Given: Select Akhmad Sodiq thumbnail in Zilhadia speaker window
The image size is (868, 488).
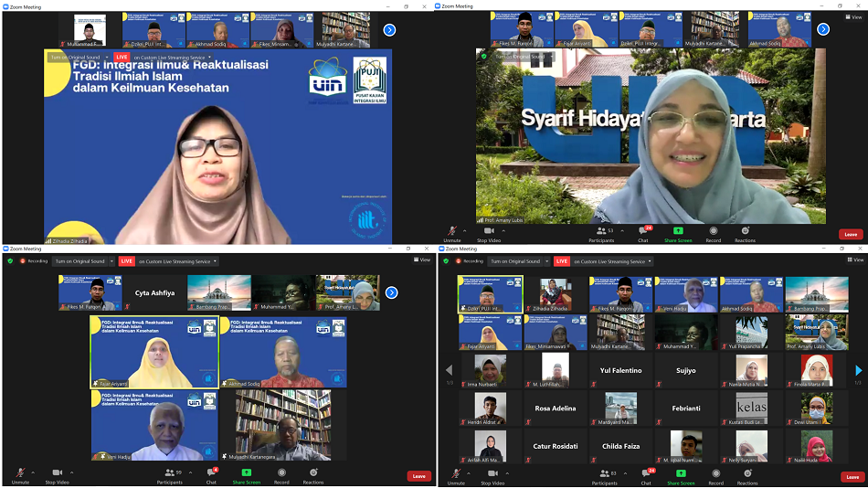Looking at the screenshot, I should (x=217, y=30).
